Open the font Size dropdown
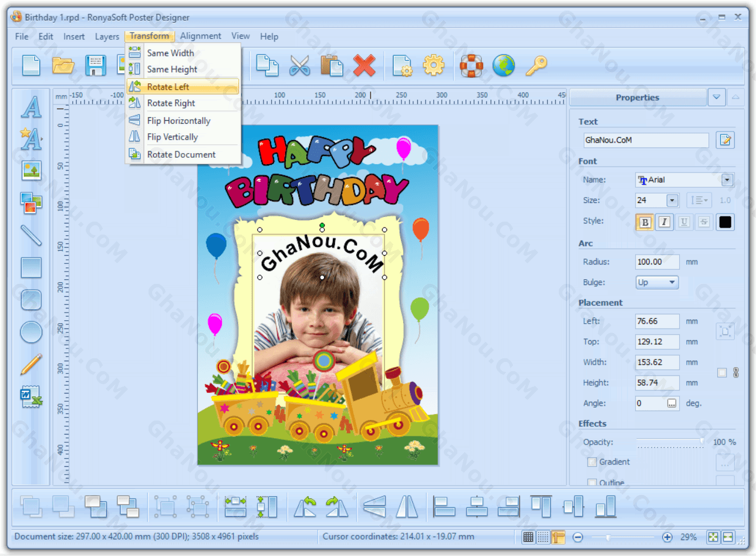Image resolution: width=756 pixels, height=556 pixels. tap(672, 201)
